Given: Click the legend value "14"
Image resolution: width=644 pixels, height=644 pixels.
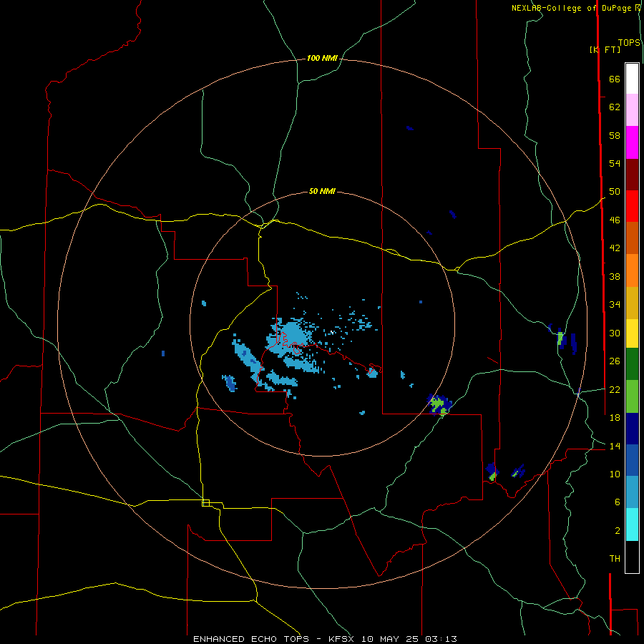Looking at the screenshot, I should [x=615, y=446].
